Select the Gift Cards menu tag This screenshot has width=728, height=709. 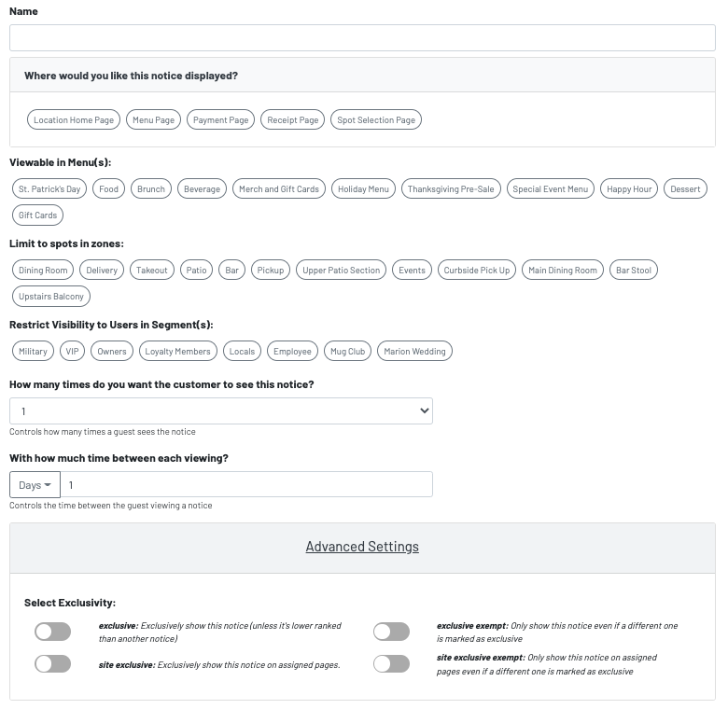pos(38,215)
